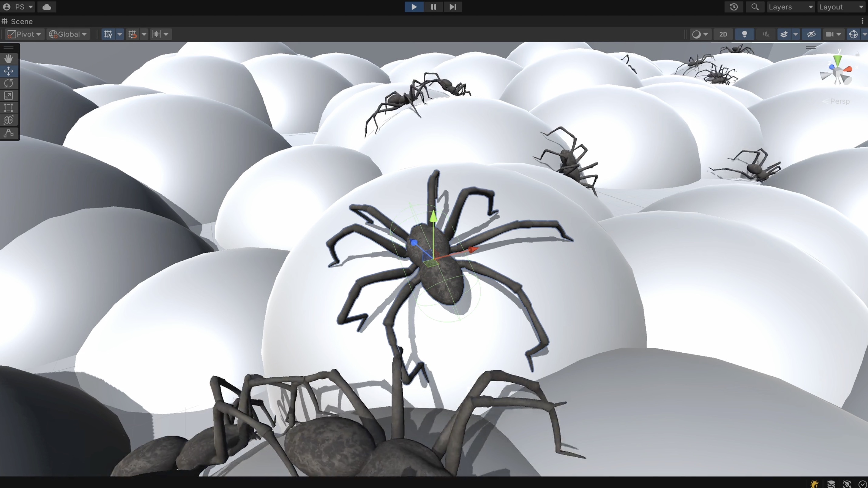This screenshot has height=488, width=868.
Task: Expand grid snapping options arrow
Action: tap(144, 34)
